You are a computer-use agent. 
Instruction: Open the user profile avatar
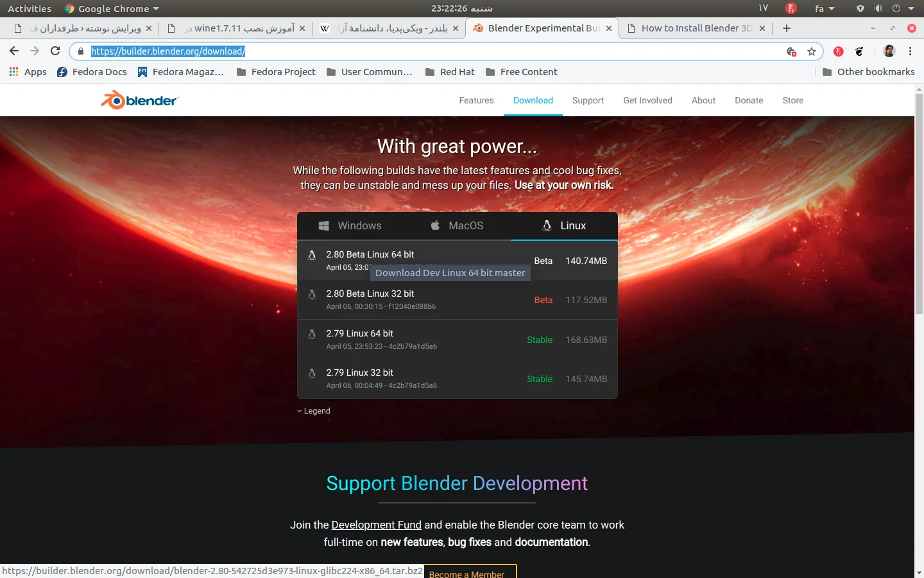(x=889, y=51)
